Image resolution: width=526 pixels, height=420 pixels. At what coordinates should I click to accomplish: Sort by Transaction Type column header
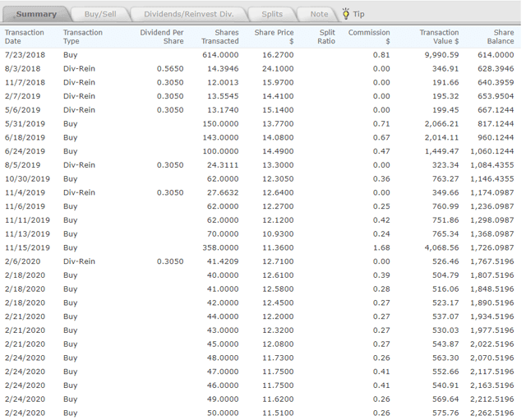[x=83, y=36]
